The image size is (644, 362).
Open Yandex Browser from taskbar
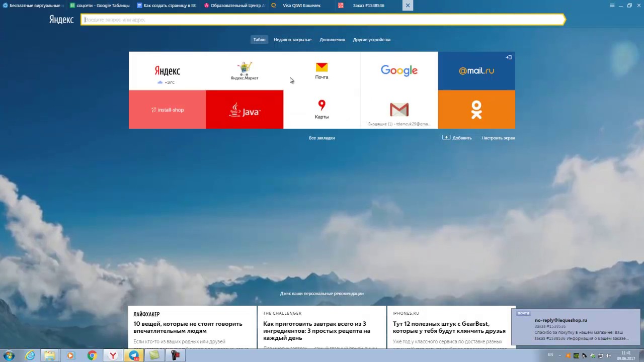(x=113, y=355)
